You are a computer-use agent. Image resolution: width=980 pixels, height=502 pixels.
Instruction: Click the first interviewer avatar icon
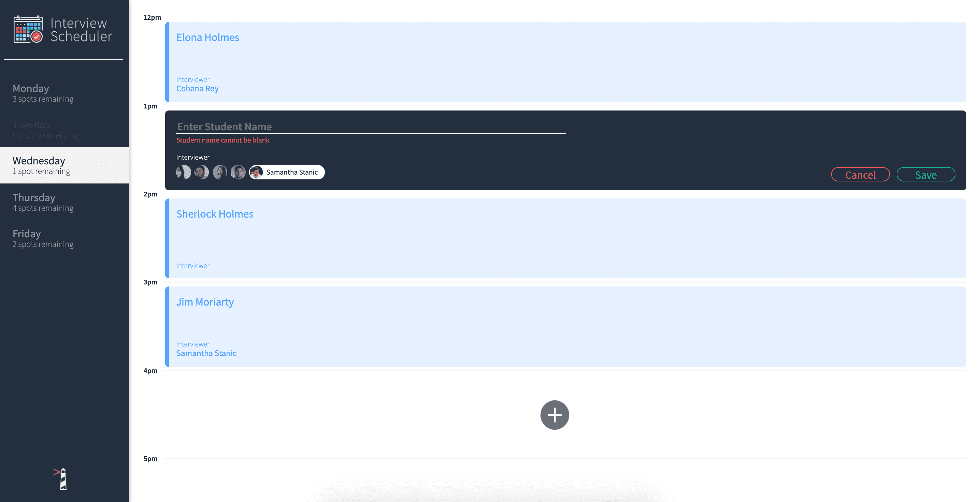183,172
